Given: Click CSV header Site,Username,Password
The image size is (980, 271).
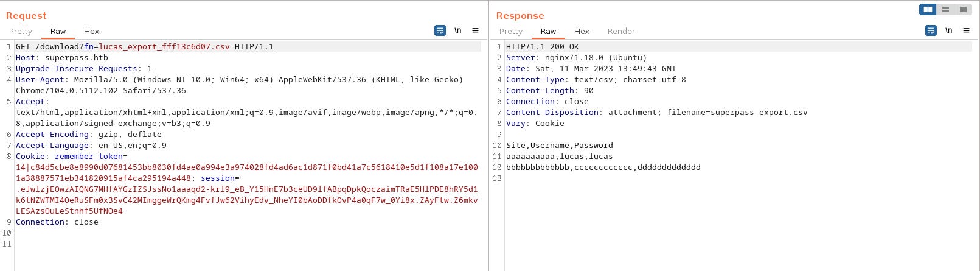Looking at the screenshot, I should (560, 146).
